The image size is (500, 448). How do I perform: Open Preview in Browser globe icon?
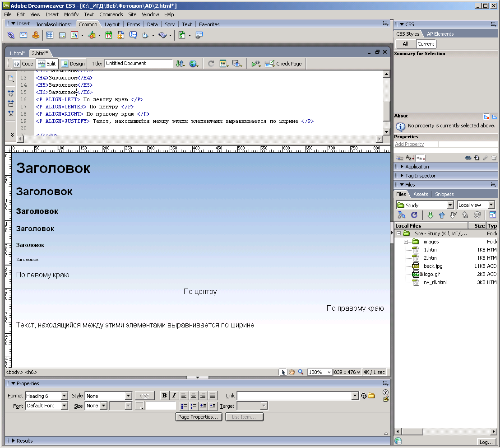[193, 64]
